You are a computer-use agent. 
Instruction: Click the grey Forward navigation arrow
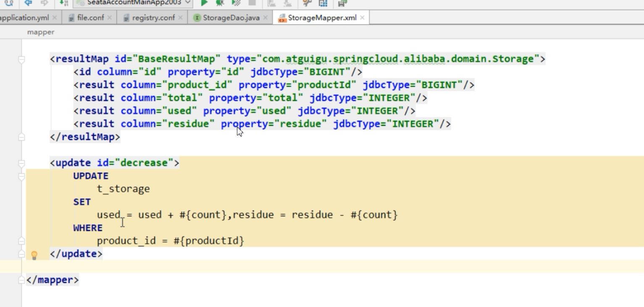44,3
